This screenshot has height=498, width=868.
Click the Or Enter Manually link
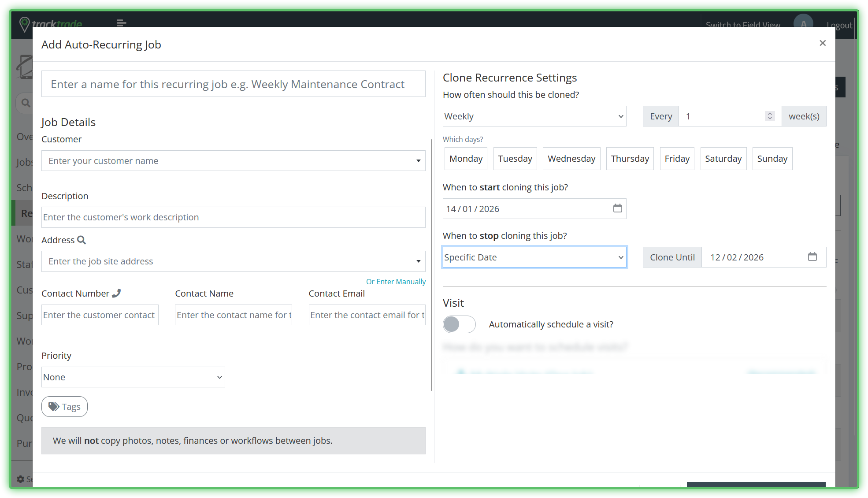[x=396, y=282]
